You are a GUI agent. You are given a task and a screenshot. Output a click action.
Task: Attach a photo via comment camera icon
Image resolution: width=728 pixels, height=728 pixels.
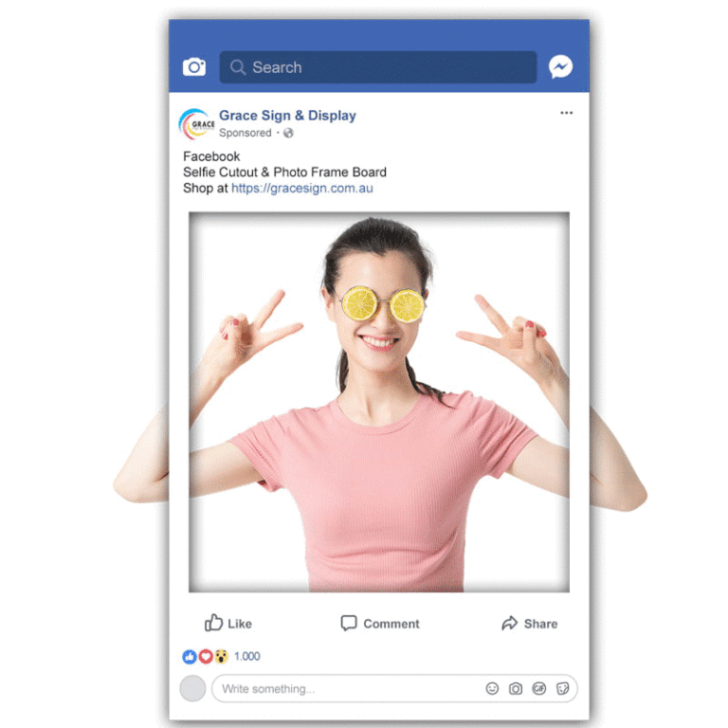[x=516, y=688]
